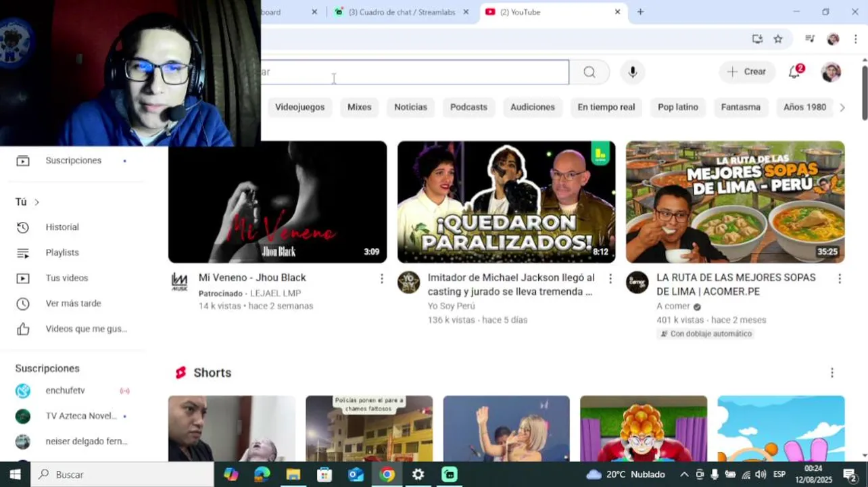Screen dimensions: 868x487
Task: Select the En tiempo real chip
Action: [606, 107]
